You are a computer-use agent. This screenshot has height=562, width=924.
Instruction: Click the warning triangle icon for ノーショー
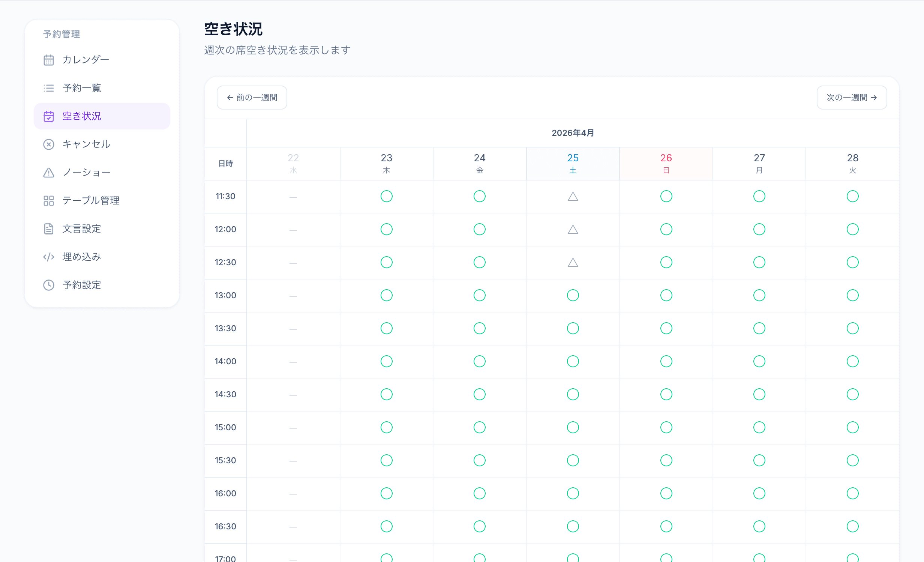point(49,173)
